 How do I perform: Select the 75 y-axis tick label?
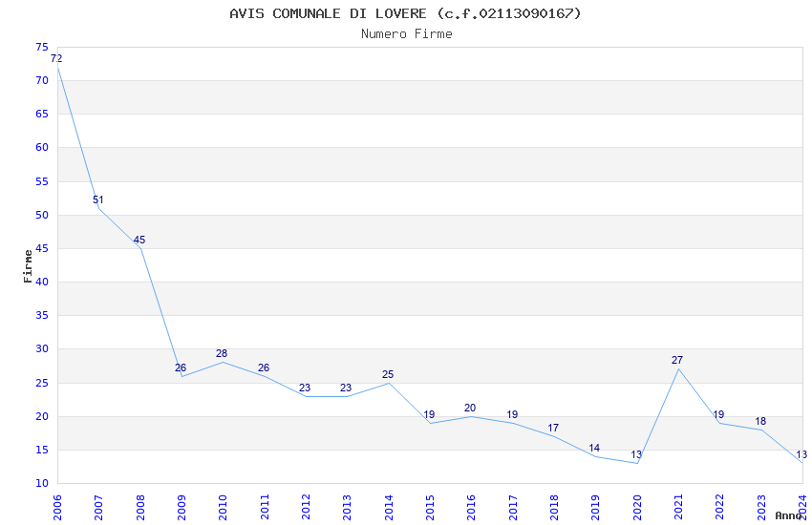[42, 47]
